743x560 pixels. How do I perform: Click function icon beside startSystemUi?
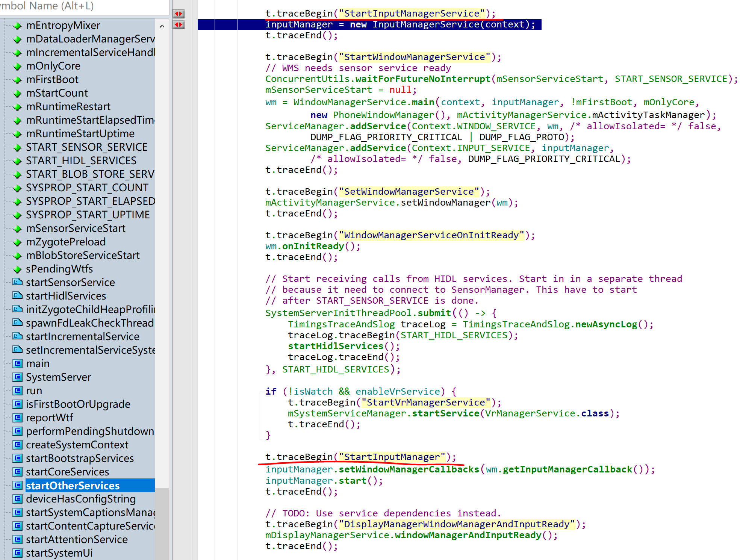coord(17,553)
